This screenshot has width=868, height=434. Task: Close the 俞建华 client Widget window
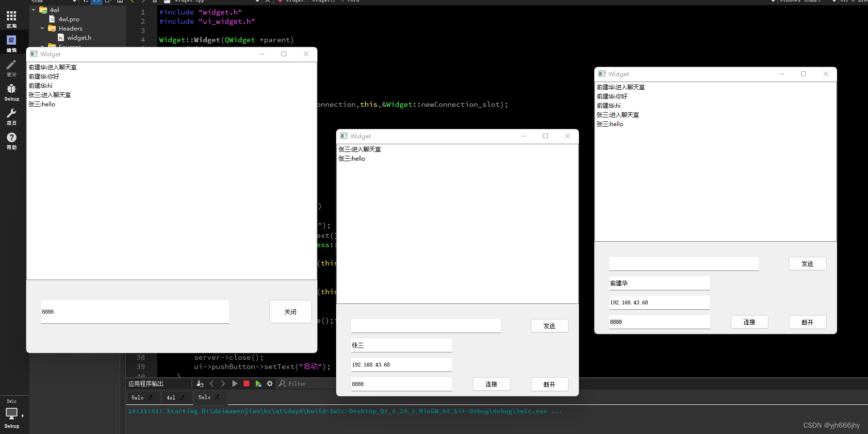click(826, 74)
